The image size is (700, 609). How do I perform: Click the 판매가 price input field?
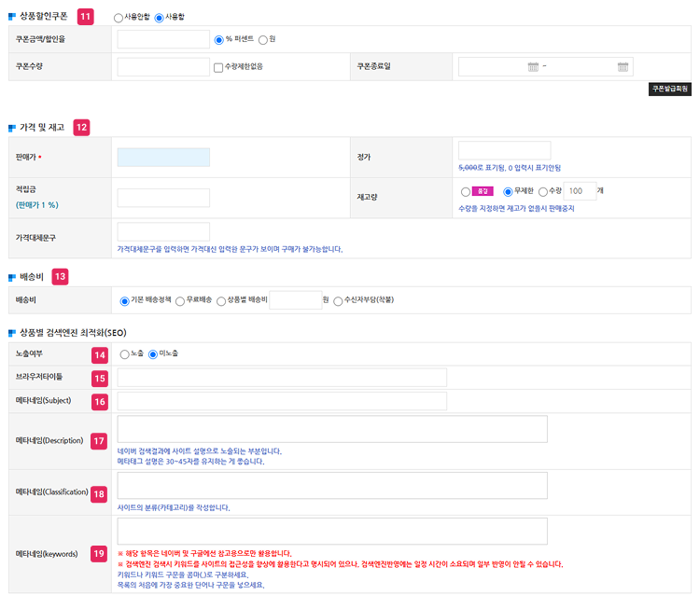coord(163,158)
